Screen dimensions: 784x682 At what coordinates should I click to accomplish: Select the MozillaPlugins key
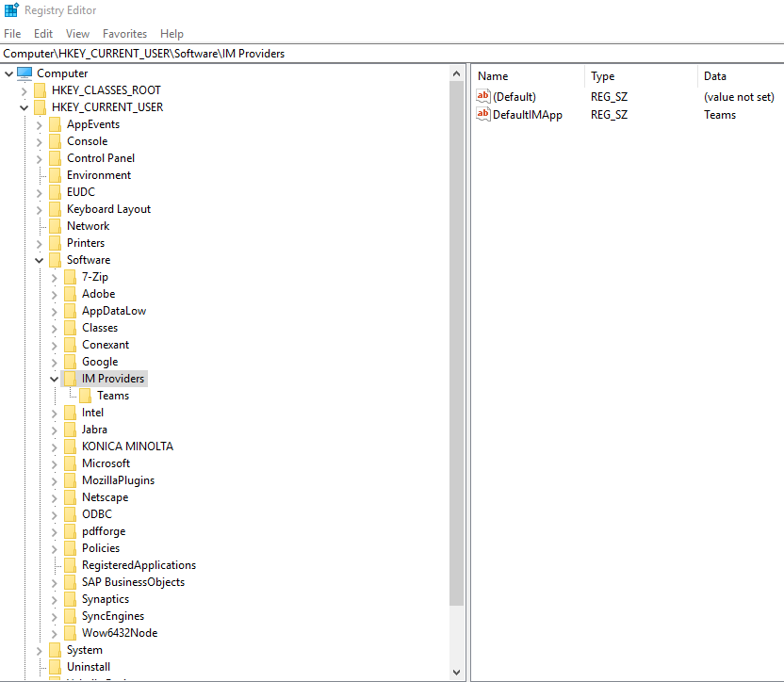point(118,480)
